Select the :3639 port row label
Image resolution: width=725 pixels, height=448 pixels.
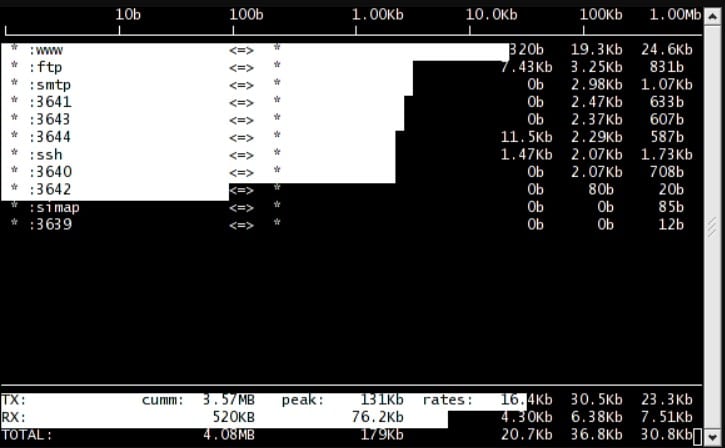(x=50, y=225)
